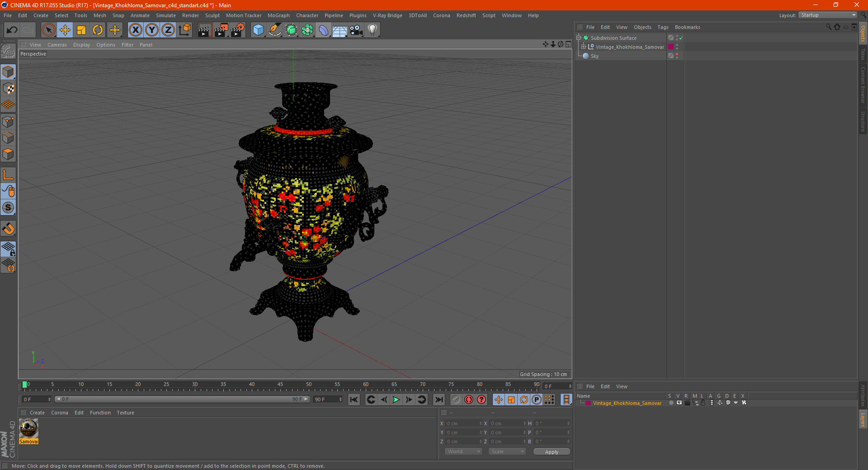Toggle Subdivision Surface enable checkmark
Screen dimensions: 868x470
681,38
